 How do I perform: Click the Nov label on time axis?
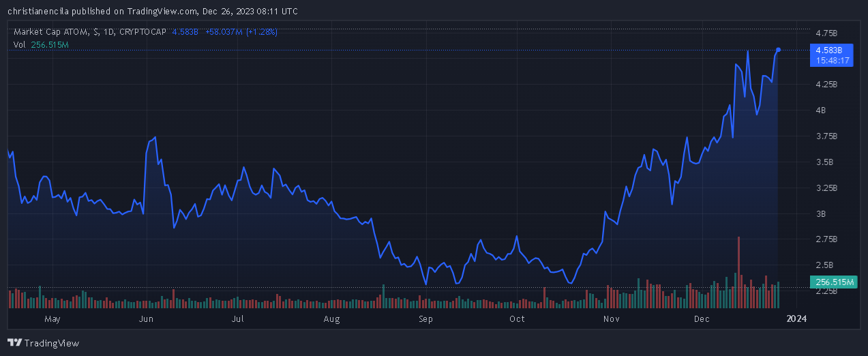click(x=611, y=318)
